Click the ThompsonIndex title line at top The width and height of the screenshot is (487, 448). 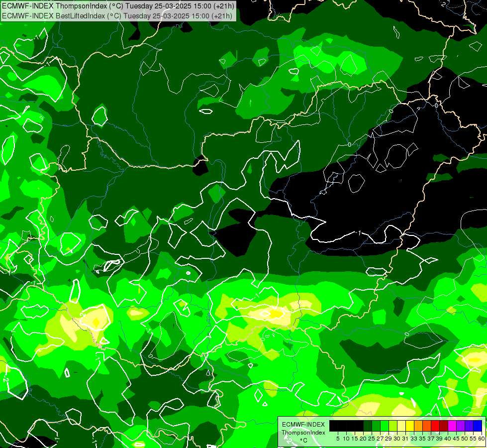click(118, 5)
